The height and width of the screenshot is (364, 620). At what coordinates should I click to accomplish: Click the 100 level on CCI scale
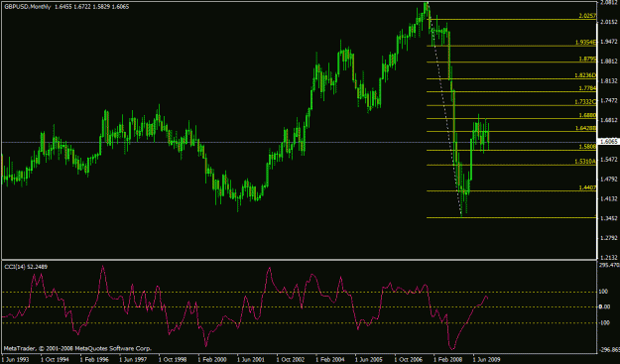tap(604, 292)
